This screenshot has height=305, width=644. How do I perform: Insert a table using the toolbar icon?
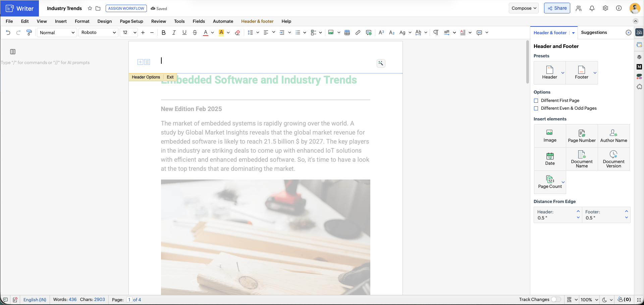pyautogui.click(x=347, y=33)
